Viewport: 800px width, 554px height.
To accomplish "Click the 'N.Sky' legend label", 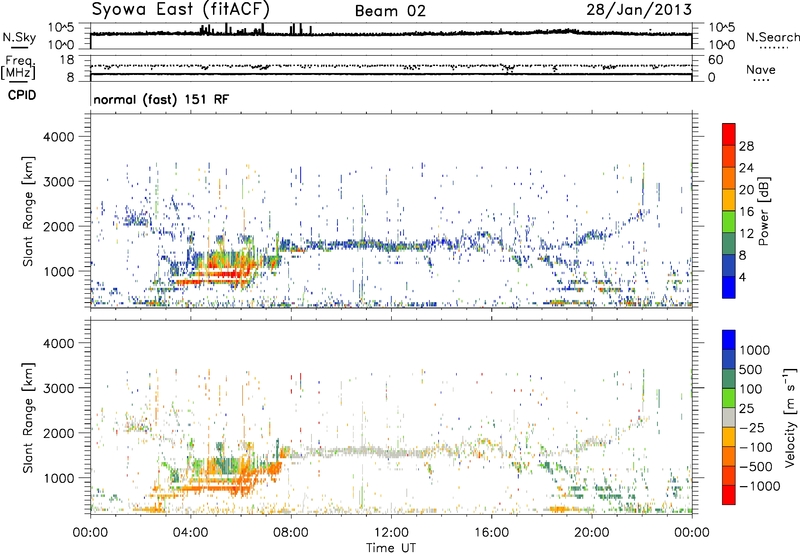I will point(19,38).
